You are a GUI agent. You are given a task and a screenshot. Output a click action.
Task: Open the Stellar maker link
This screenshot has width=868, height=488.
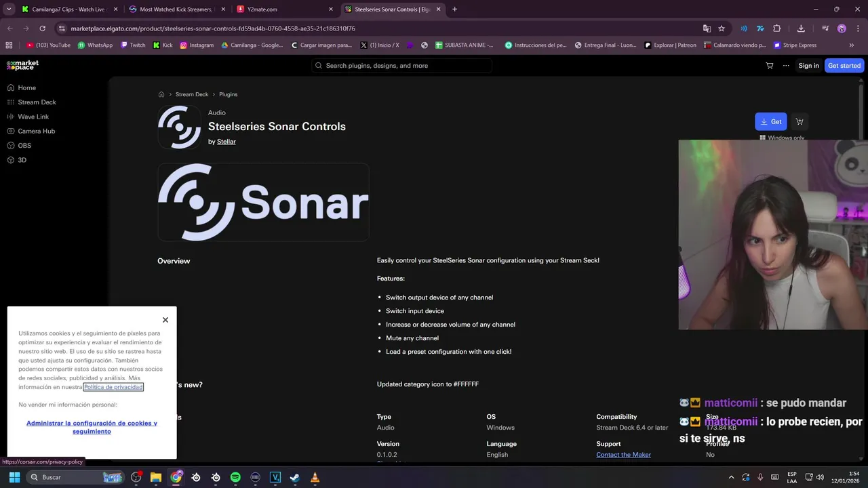click(x=226, y=142)
